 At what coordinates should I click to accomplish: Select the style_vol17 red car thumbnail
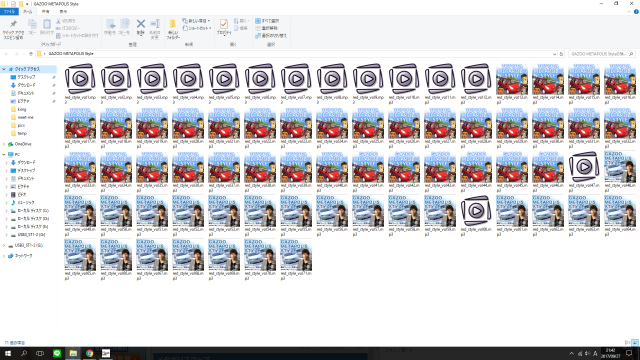pyautogui.click(x=80, y=128)
